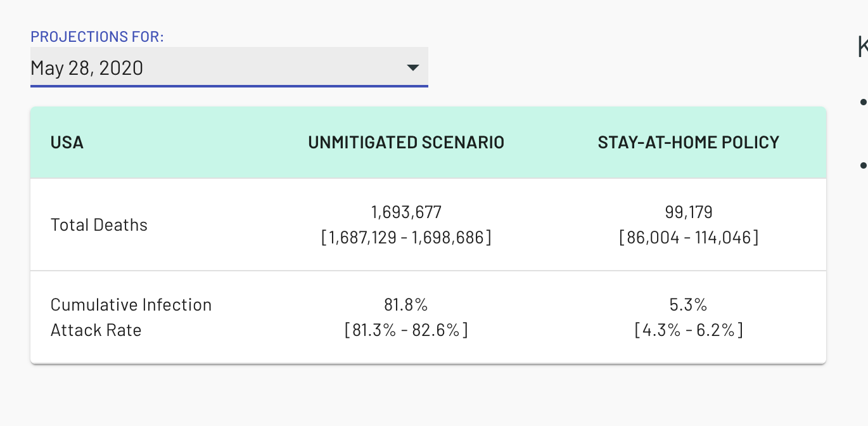Click the 1,693,677 unmitigated deaths value
This screenshot has height=426, width=868.
pyautogui.click(x=406, y=212)
